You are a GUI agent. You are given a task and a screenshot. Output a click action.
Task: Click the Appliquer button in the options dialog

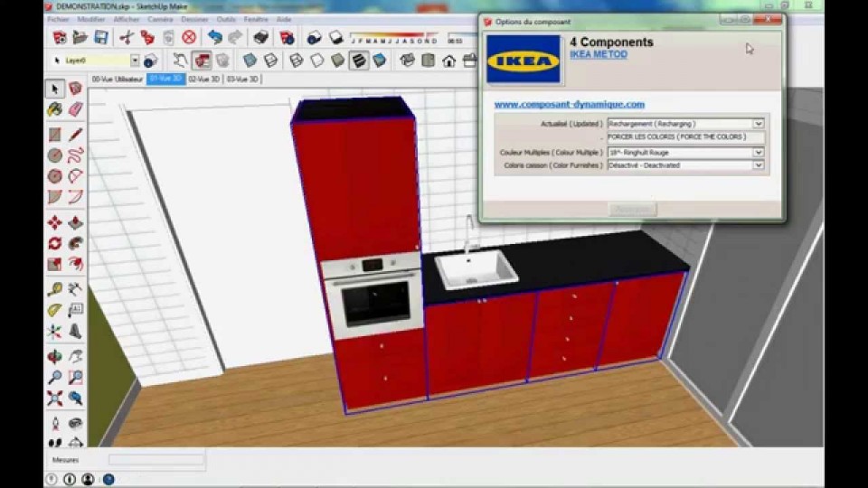(633, 209)
